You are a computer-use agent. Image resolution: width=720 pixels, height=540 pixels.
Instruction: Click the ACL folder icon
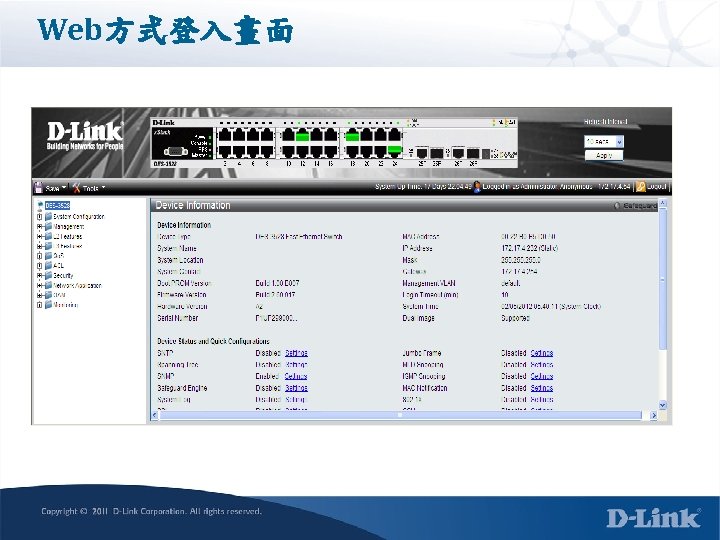pyautogui.click(x=48, y=265)
